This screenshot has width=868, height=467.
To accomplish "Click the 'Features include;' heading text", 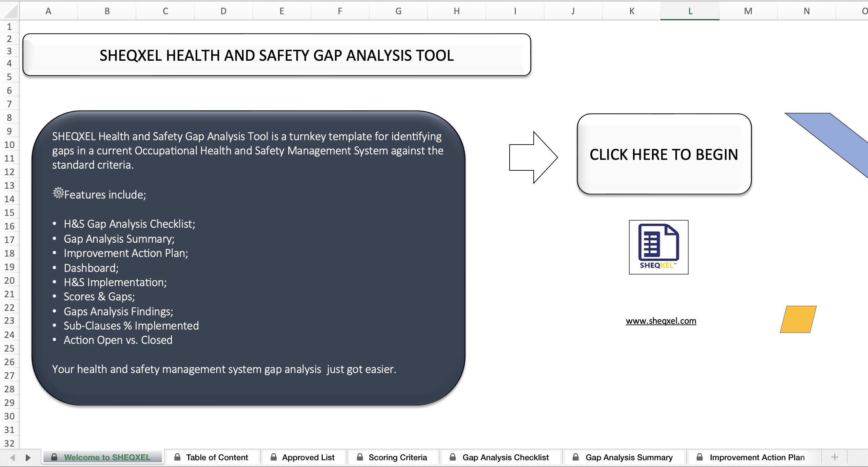I will point(105,195).
